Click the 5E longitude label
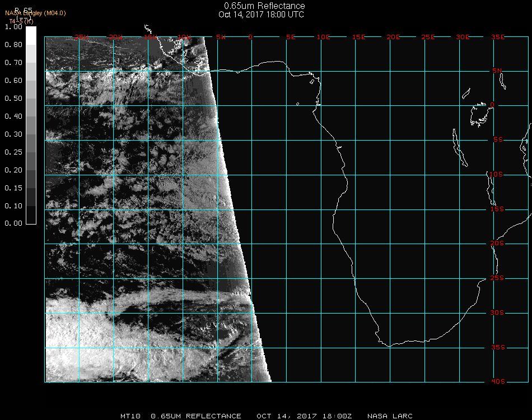This screenshot has width=532, height=420. click(x=291, y=37)
